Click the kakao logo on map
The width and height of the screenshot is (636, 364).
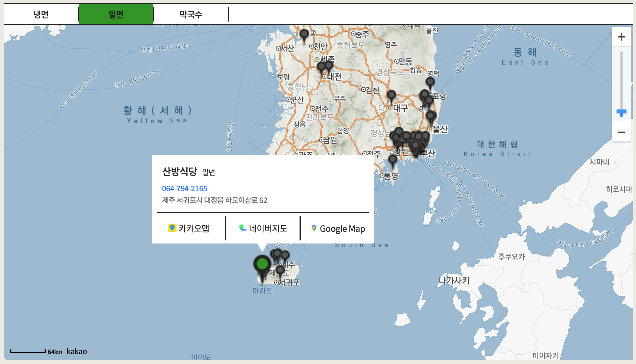tap(77, 351)
